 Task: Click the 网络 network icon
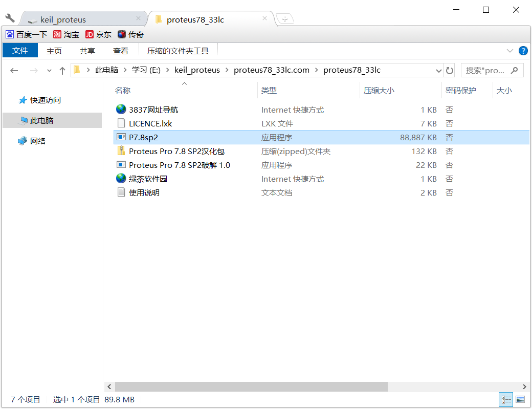[x=23, y=141]
